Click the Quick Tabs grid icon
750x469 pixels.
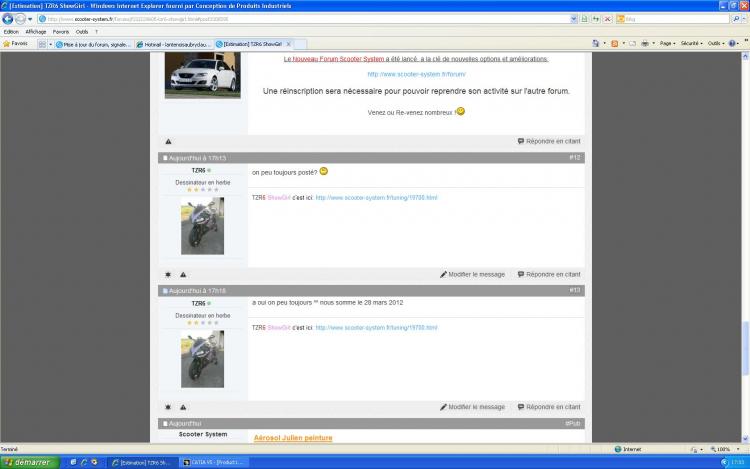tap(42, 44)
